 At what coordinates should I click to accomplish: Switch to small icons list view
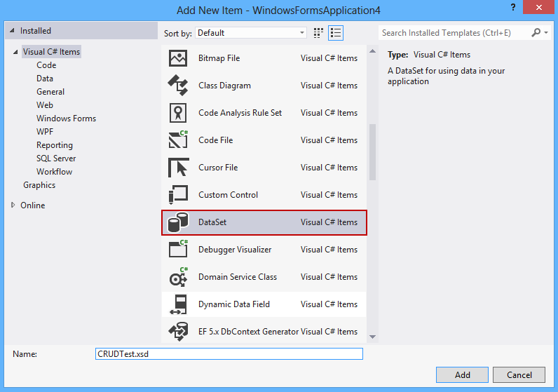click(336, 33)
